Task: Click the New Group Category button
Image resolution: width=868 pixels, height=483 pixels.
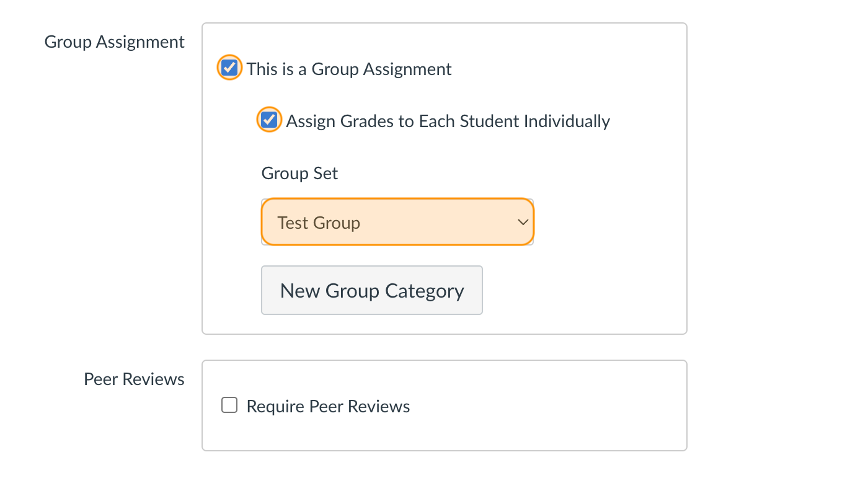Action: [371, 290]
